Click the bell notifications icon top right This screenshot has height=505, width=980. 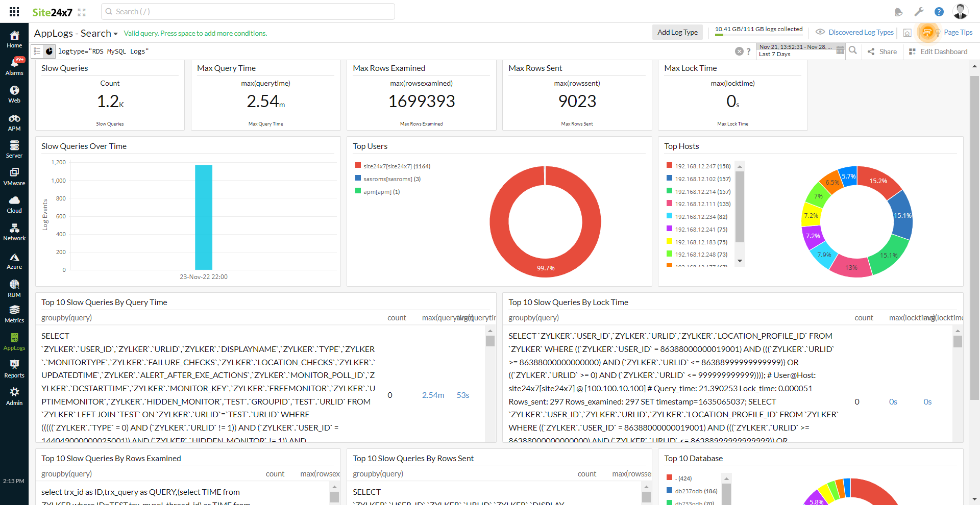[898, 11]
